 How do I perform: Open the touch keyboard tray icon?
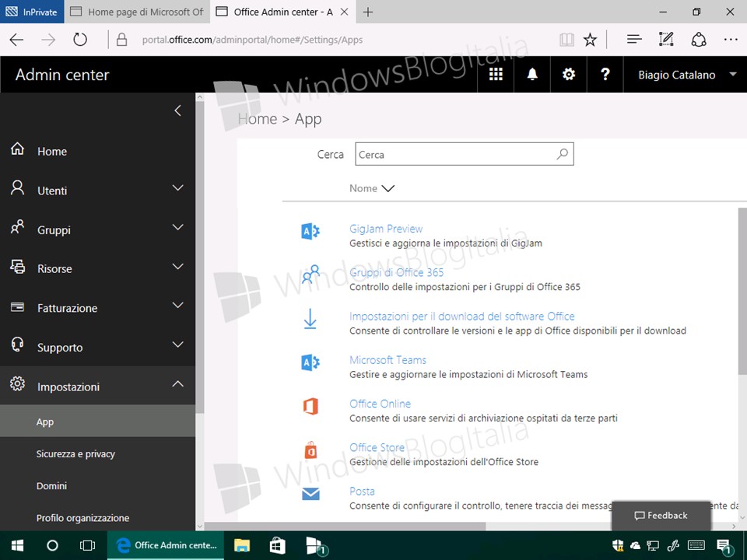(696, 546)
